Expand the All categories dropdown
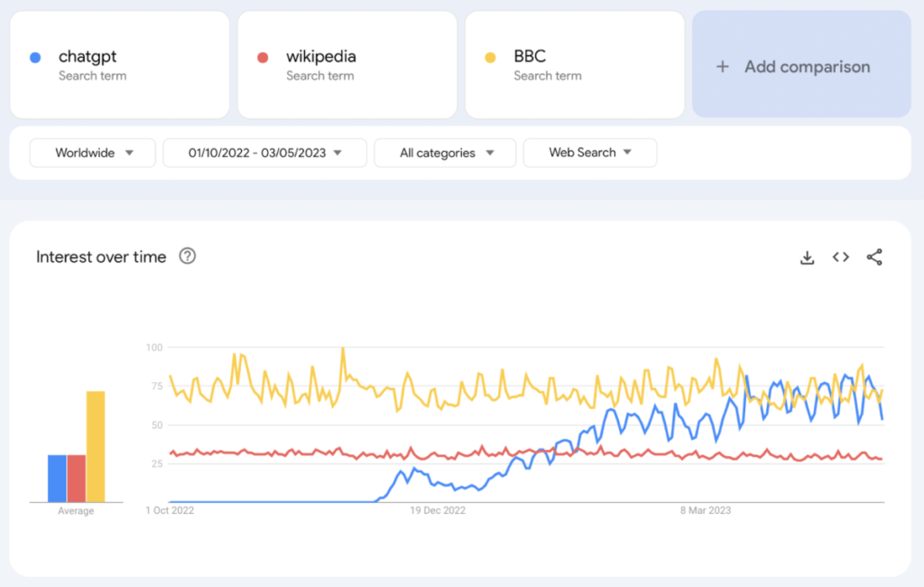The height and width of the screenshot is (587, 924). [444, 153]
